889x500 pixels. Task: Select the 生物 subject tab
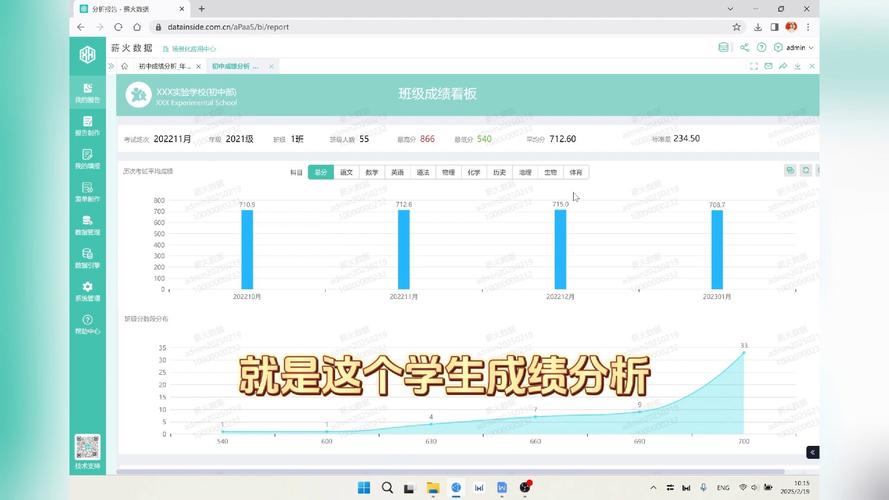click(x=551, y=172)
